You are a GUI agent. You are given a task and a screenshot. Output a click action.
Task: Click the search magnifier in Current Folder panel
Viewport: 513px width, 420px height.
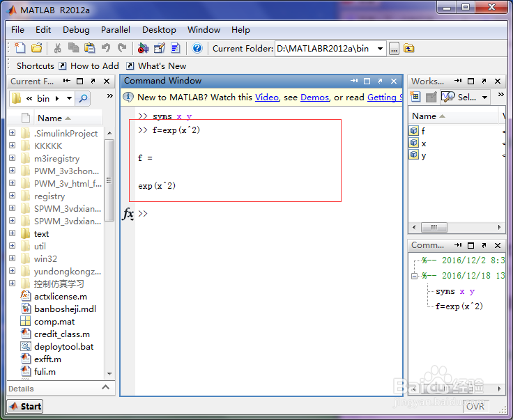click(83, 98)
